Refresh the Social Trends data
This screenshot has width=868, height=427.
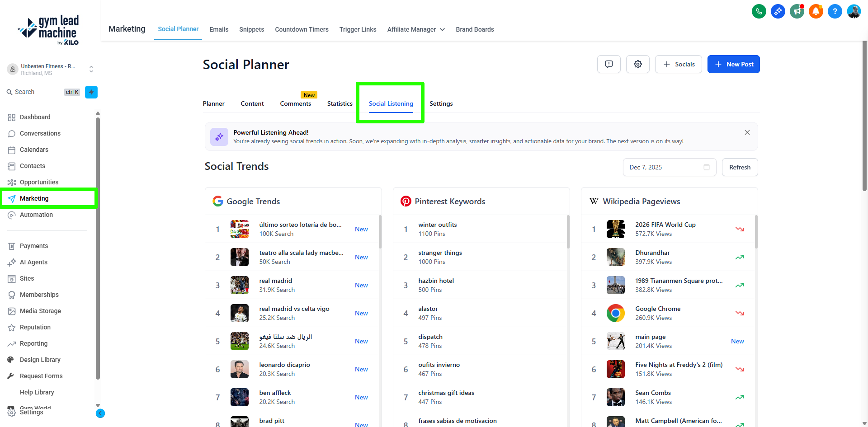point(740,167)
